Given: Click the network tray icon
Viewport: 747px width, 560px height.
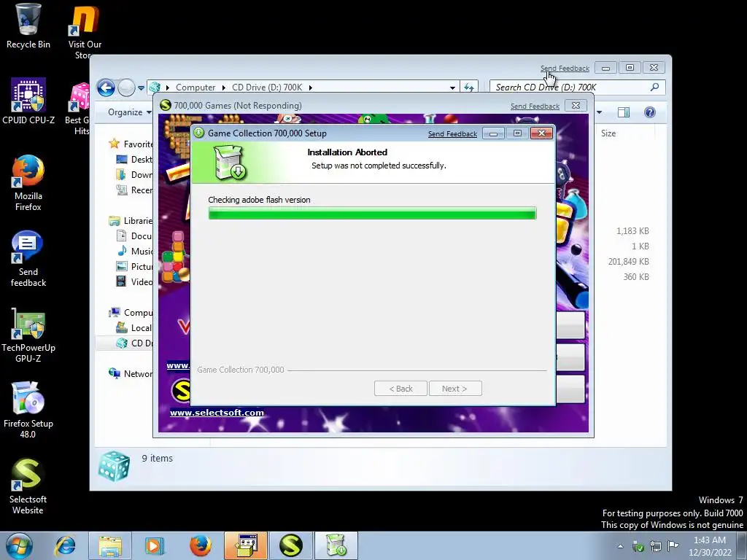Looking at the screenshot, I should [656, 546].
